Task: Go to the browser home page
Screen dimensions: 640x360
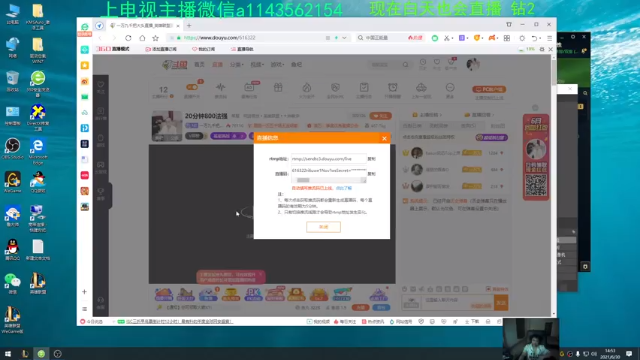Action: point(142,38)
